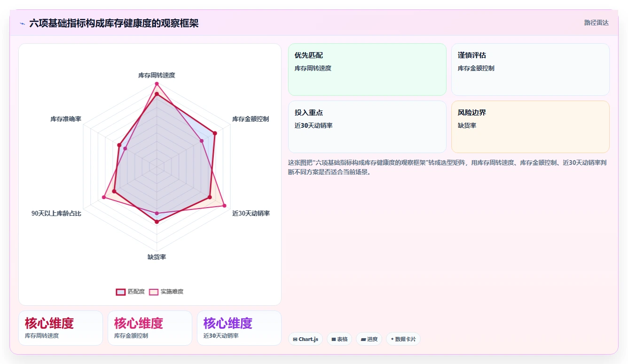Open the 路径雷达 link in the header
Viewport: 628px width, 364px height.
coord(596,23)
